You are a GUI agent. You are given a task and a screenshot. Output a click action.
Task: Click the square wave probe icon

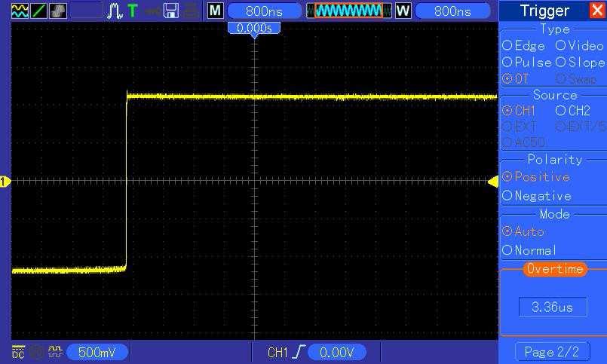point(55,352)
